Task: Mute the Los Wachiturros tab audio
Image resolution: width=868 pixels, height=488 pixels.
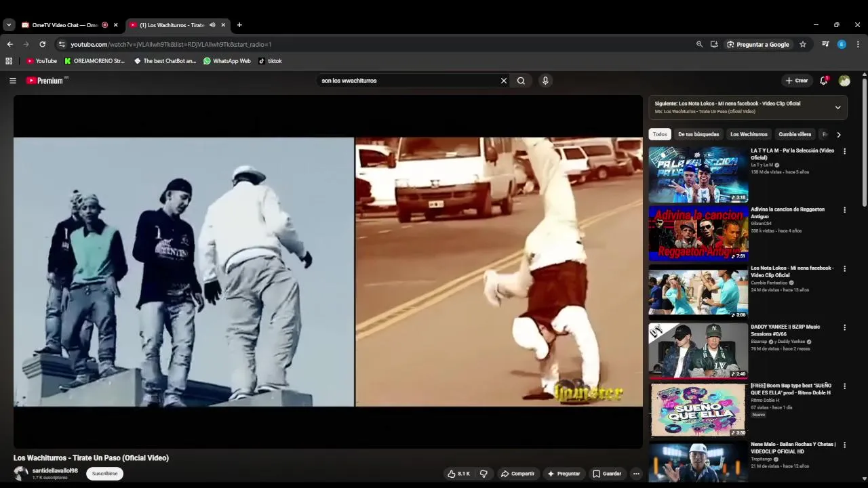Action: [212, 25]
